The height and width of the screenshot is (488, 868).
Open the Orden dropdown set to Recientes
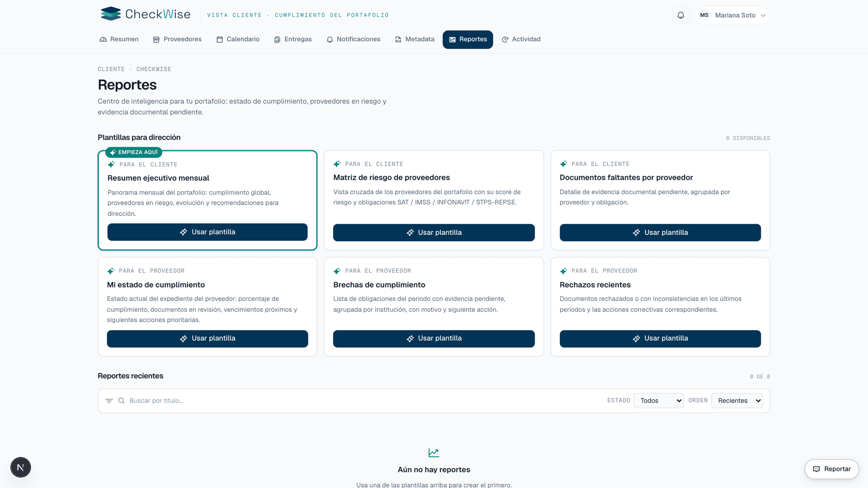pos(737,401)
